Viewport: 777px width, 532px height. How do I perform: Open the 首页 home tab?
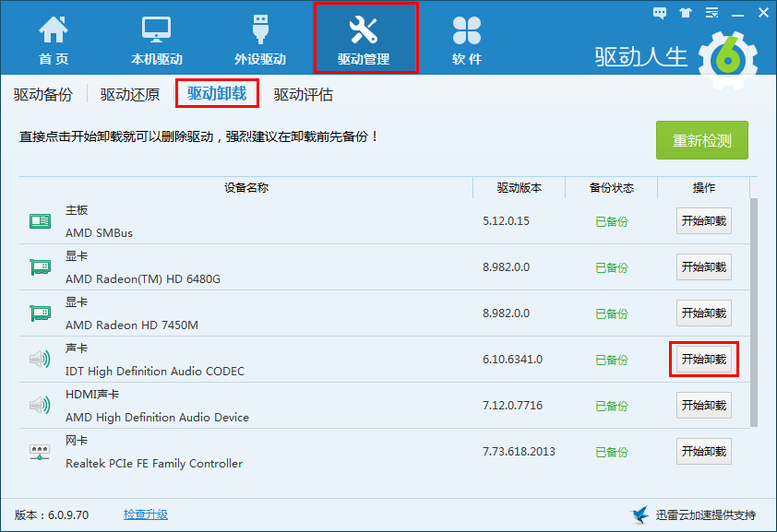pyautogui.click(x=54, y=40)
